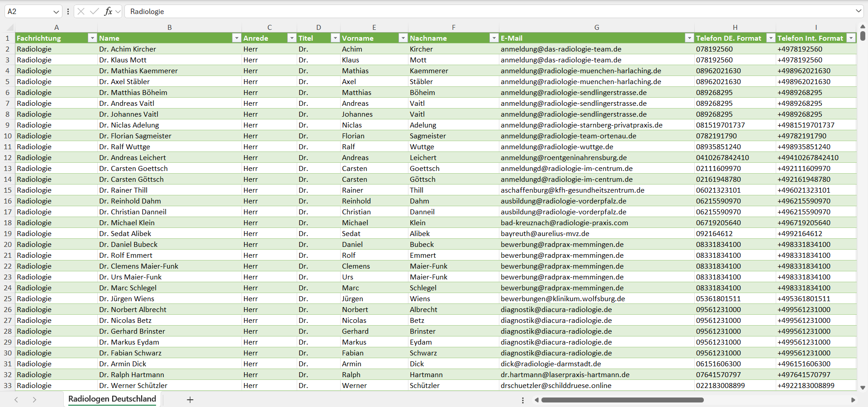Screen dimensions: 868x407
Task: Click the scroll down arrow of vertical scrollbar
Action: pyautogui.click(x=863, y=388)
